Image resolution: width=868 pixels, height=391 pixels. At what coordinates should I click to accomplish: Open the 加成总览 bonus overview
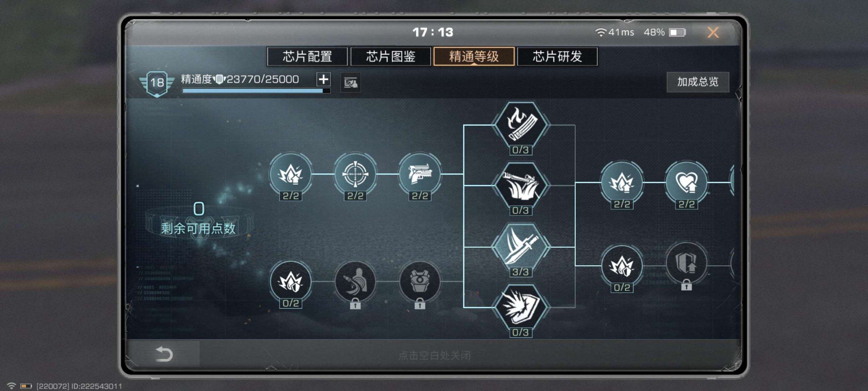698,82
